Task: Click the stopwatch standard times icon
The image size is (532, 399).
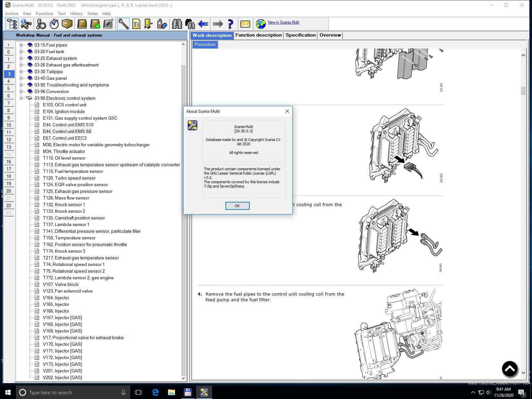Action: coord(54,24)
